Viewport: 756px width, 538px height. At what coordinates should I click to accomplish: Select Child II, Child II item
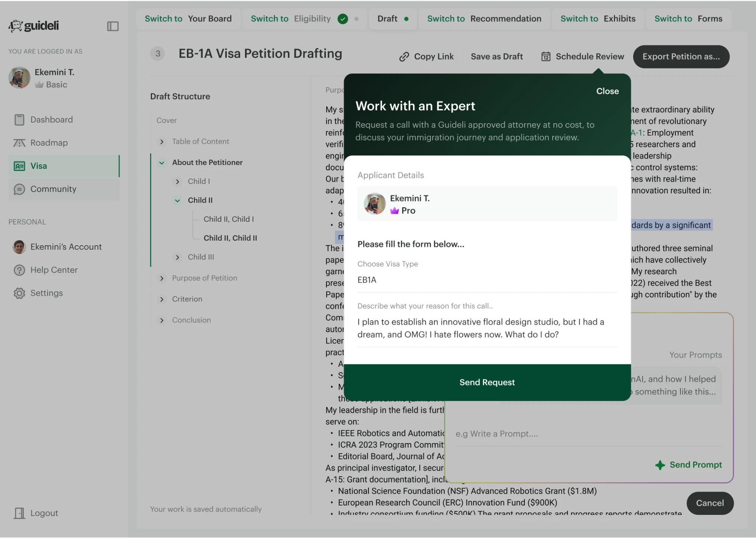click(230, 238)
